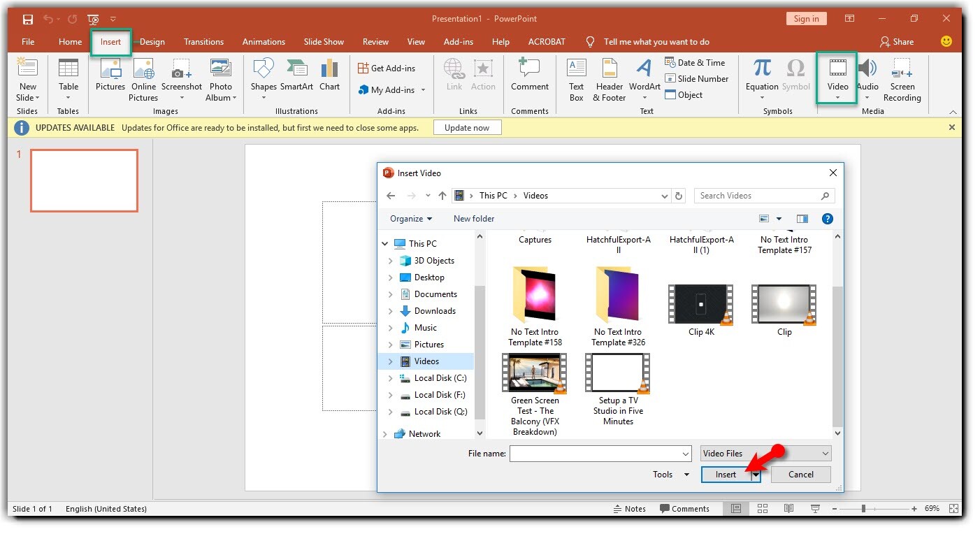Refresh the Videos folder listing
This screenshot has width=980, height=534.
(679, 196)
